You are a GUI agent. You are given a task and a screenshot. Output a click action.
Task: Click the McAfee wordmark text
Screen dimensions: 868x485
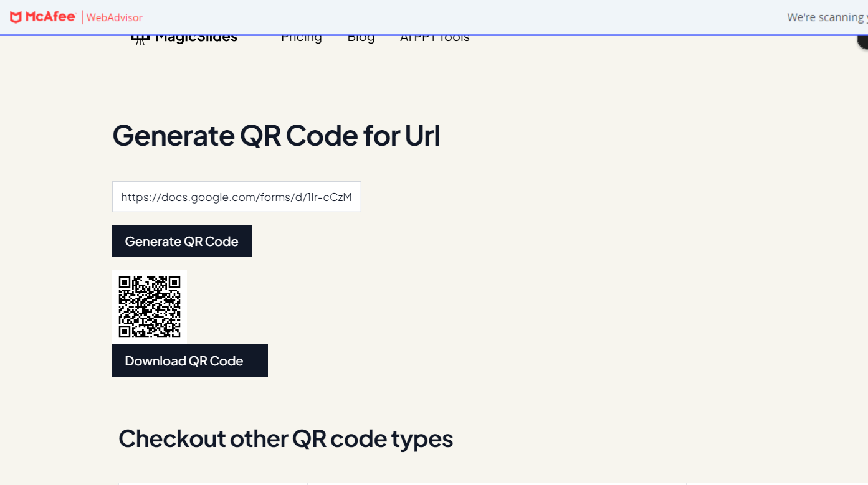[50, 17]
